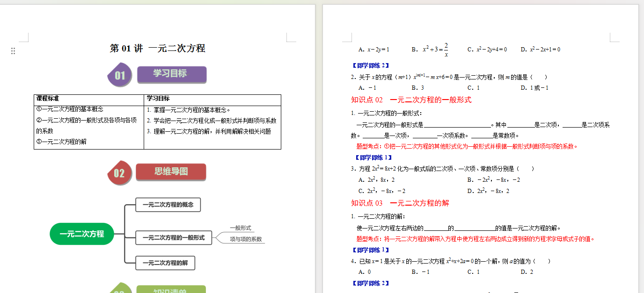Viewport: 644px width, 293px height.
Task: Select the mind map node "一元二次方程的一般形式"
Action: coord(174,237)
